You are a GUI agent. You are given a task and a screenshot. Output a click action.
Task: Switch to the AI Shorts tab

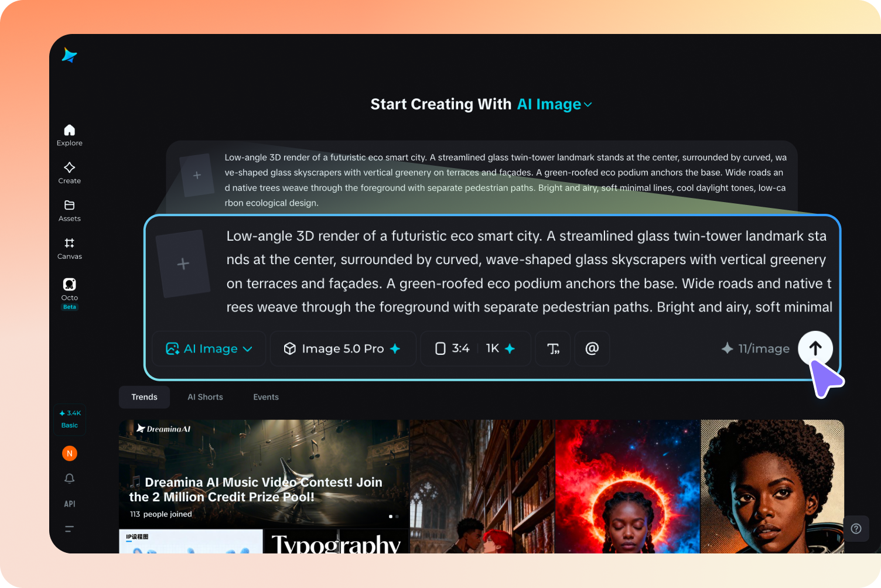(x=205, y=397)
